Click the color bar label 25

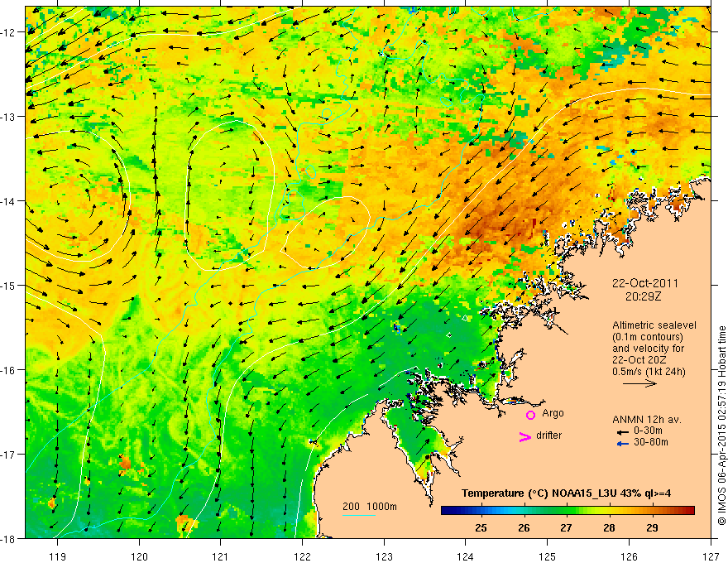[x=481, y=528]
